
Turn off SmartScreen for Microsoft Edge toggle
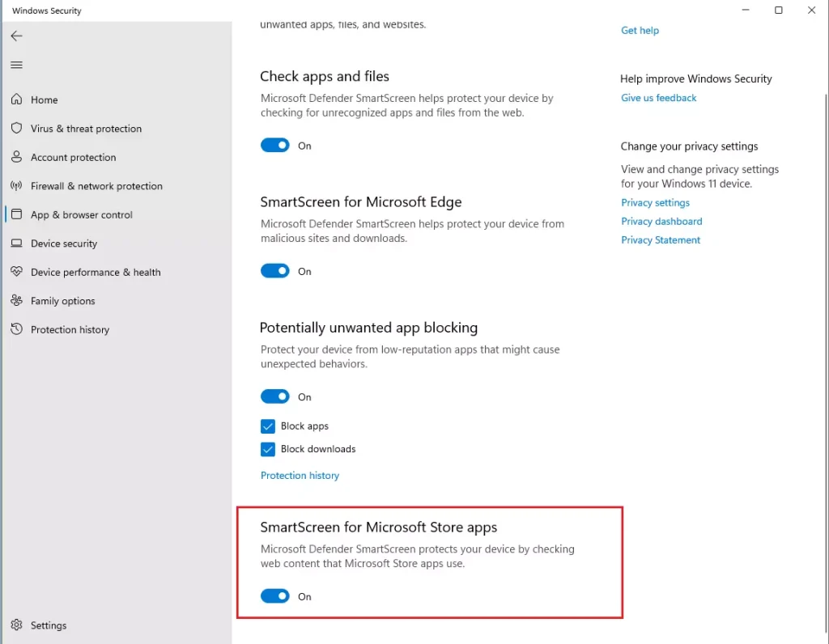[275, 271]
